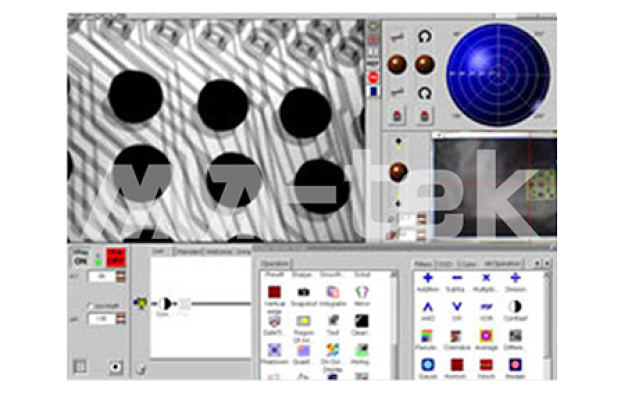Viewport: 621px width, 393px height.
Task: Choose the blue minus Subtract filter
Action: (457, 278)
